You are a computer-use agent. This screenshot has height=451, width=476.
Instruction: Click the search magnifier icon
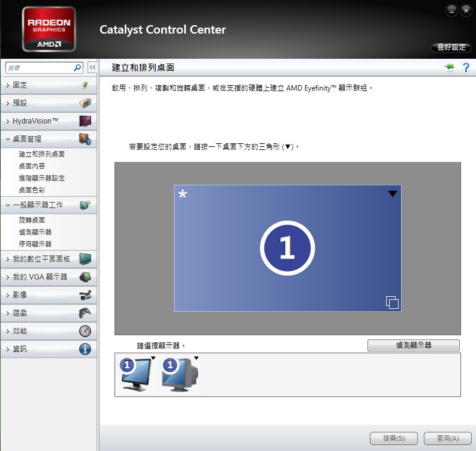77,68
